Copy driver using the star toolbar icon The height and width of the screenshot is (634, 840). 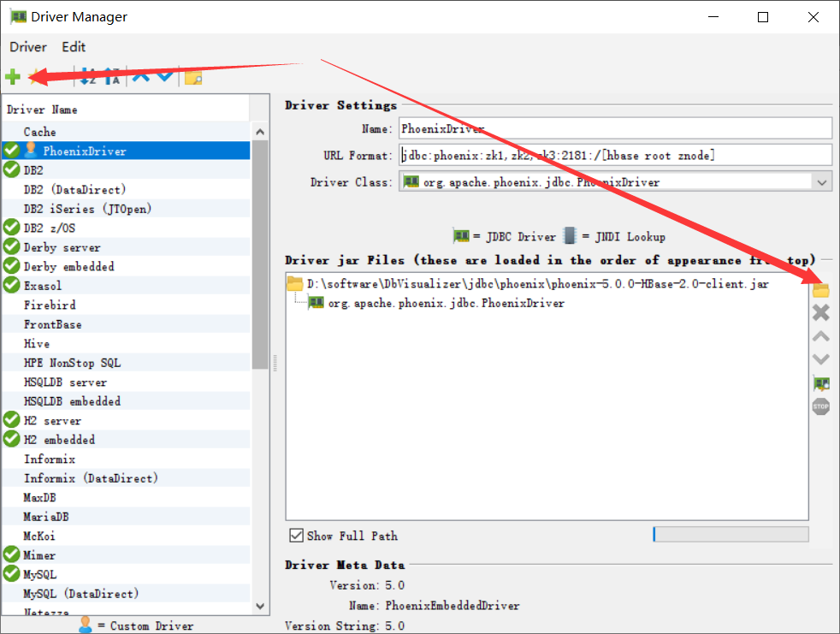point(34,77)
